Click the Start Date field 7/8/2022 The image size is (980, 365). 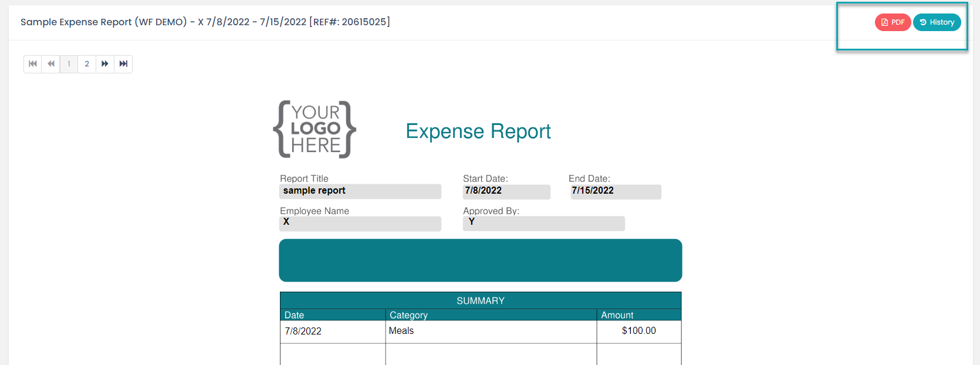pyautogui.click(x=506, y=192)
